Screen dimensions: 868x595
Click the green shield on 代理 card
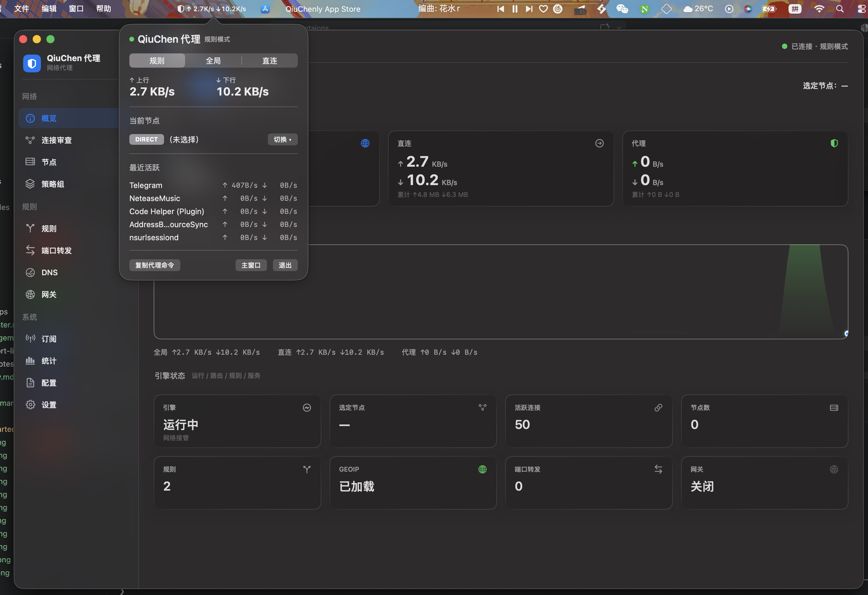[834, 144]
